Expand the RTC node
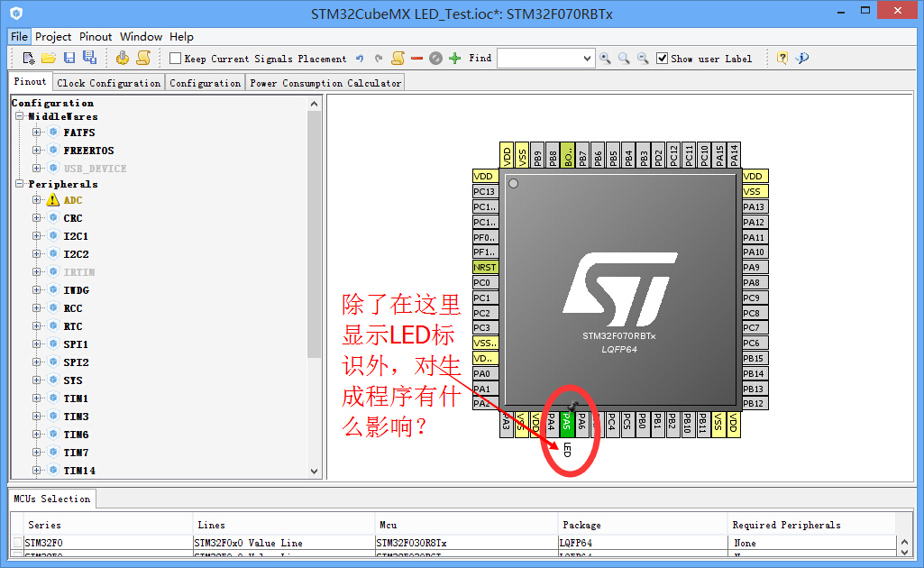This screenshot has width=924, height=568. click(37, 325)
